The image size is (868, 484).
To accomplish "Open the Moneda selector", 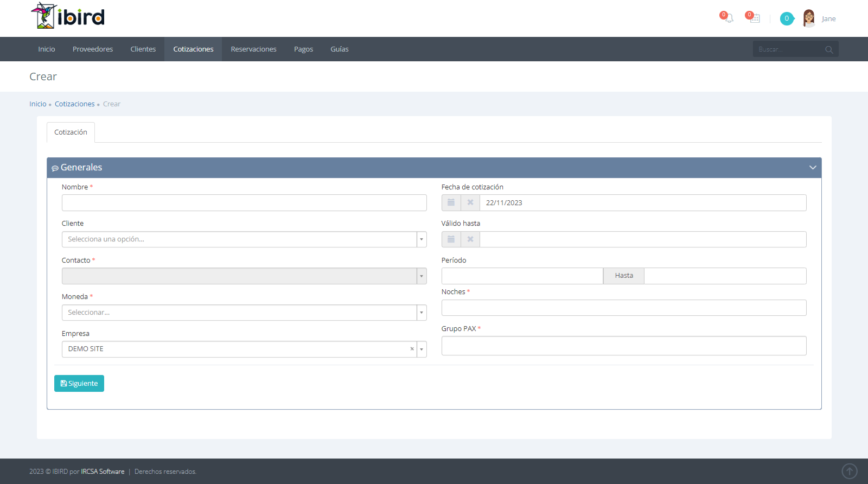I will (244, 313).
